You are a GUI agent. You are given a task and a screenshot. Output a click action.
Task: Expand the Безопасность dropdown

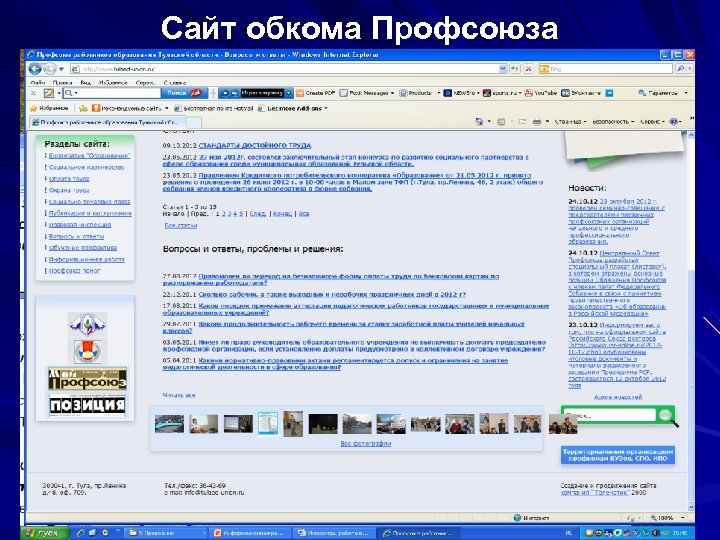(613, 122)
